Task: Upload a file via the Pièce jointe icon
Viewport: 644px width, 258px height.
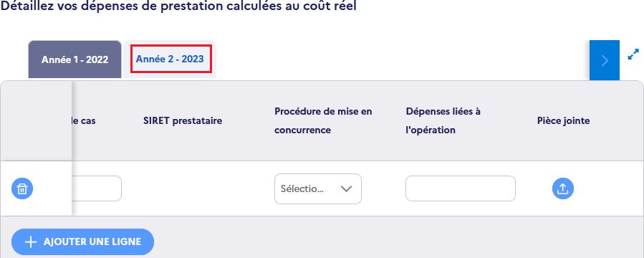Action: click(x=562, y=188)
